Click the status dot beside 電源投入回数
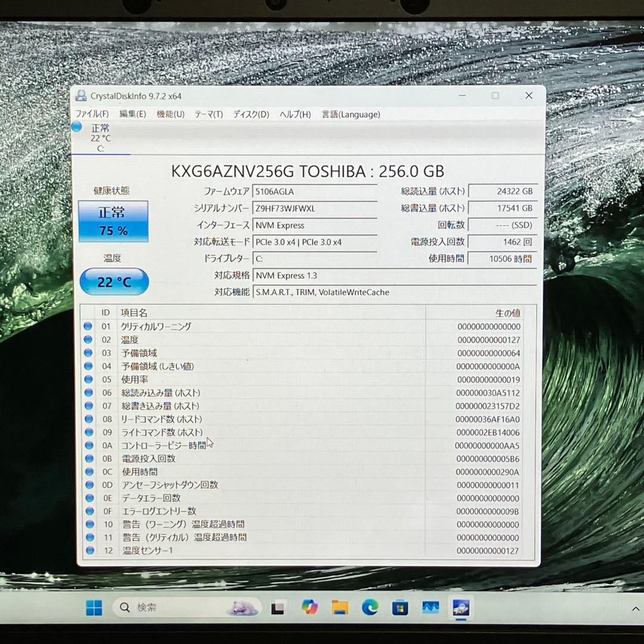The height and width of the screenshot is (644, 644). [x=88, y=459]
